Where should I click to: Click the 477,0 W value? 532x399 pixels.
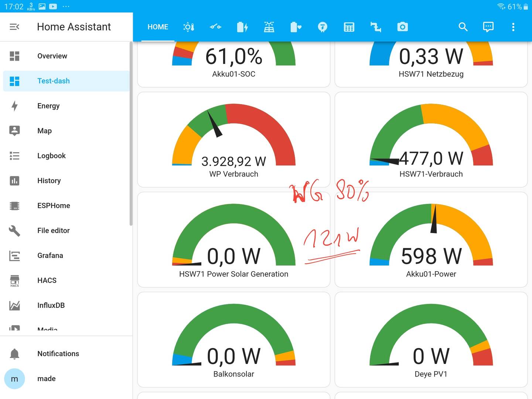[431, 158]
